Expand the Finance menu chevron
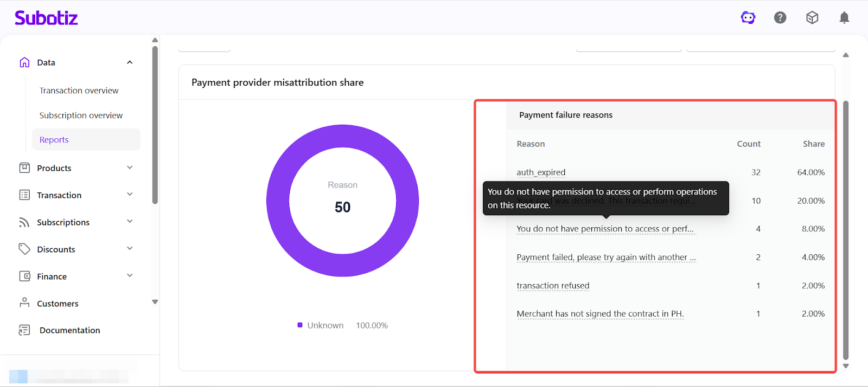Viewport: 868px width, 387px height. click(x=130, y=276)
